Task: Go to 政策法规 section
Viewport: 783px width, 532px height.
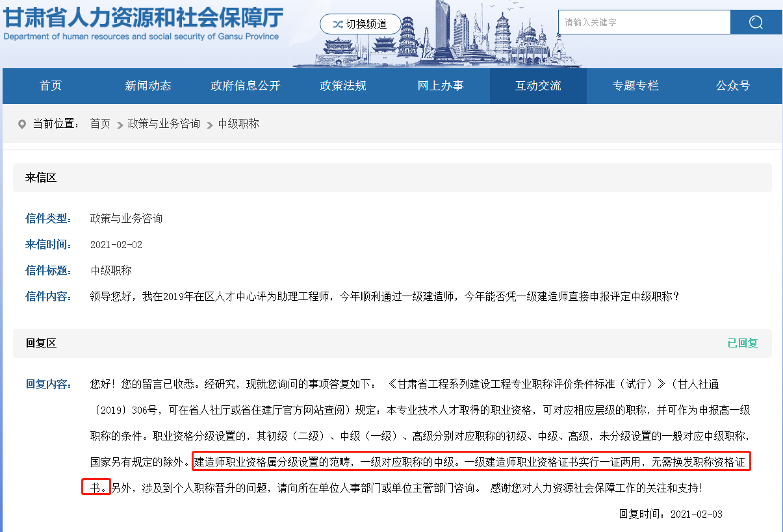Action: point(343,86)
